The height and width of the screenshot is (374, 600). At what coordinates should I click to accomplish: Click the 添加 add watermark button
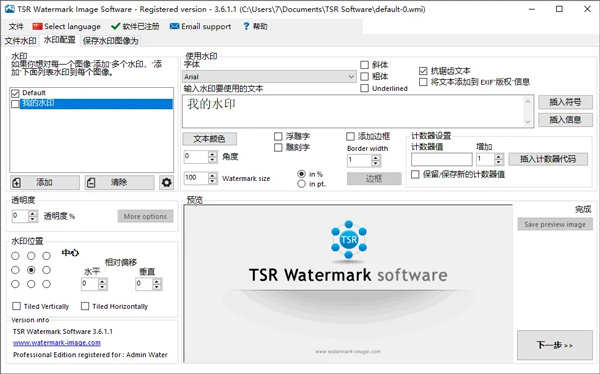pos(45,183)
